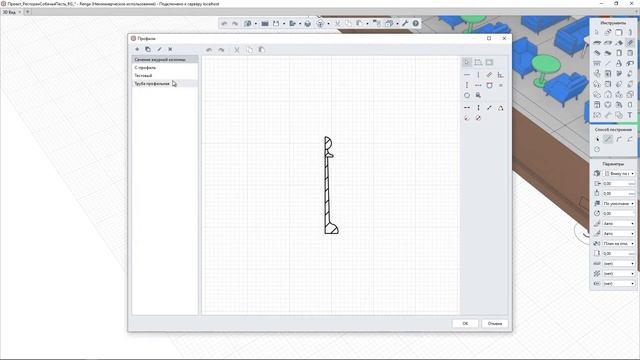This screenshot has width=640, height=360.
Task: Choose the cursor selection construction method
Action: (597, 139)
